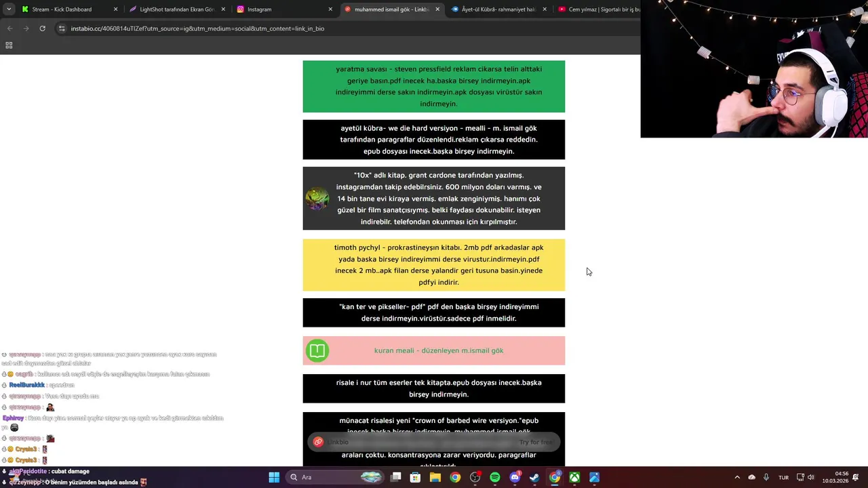Open first Google Chrome taskbar icon
Image resolution: width=868 pixels, height=488 pixels.
(x=455, y=477)
